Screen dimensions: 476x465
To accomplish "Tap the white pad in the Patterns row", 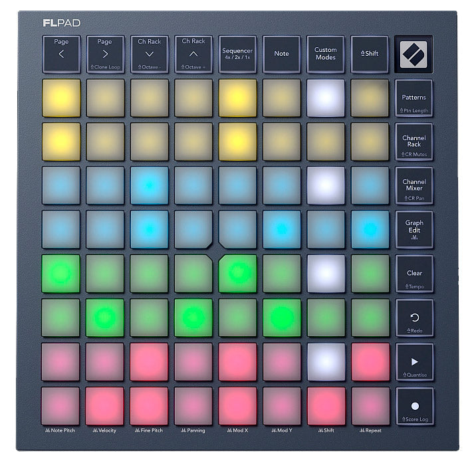I will pos(326,98).
